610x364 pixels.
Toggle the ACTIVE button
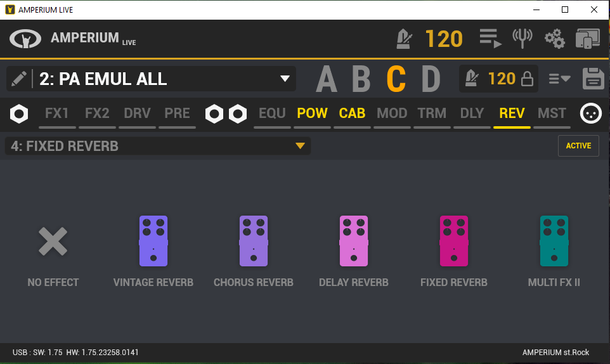[578, 146]
